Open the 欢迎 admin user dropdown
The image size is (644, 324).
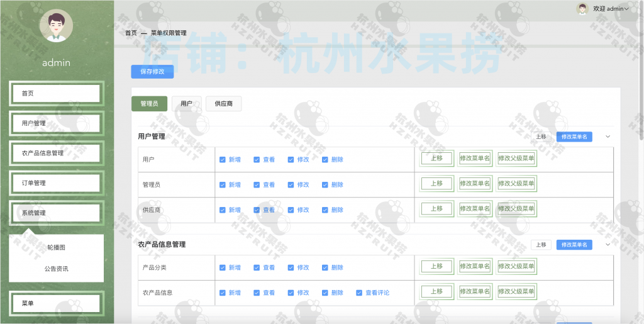610,9
